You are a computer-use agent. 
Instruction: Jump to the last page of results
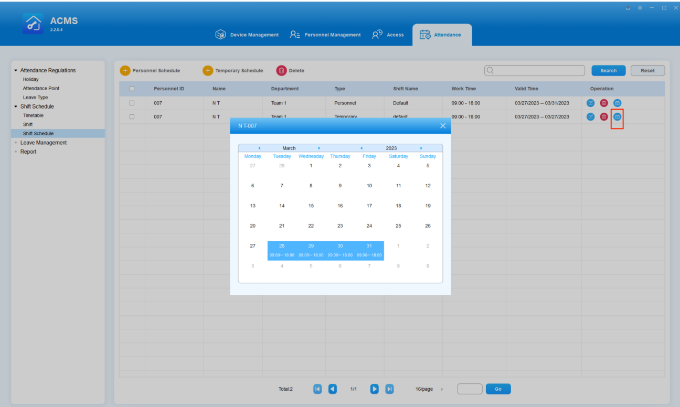click(x=389, y=388)
